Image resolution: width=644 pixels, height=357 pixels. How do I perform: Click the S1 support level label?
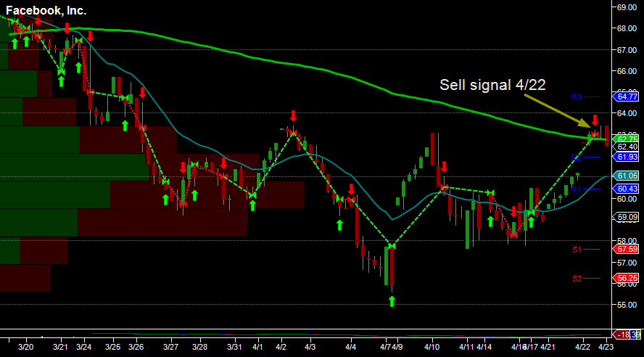[577, 250]
